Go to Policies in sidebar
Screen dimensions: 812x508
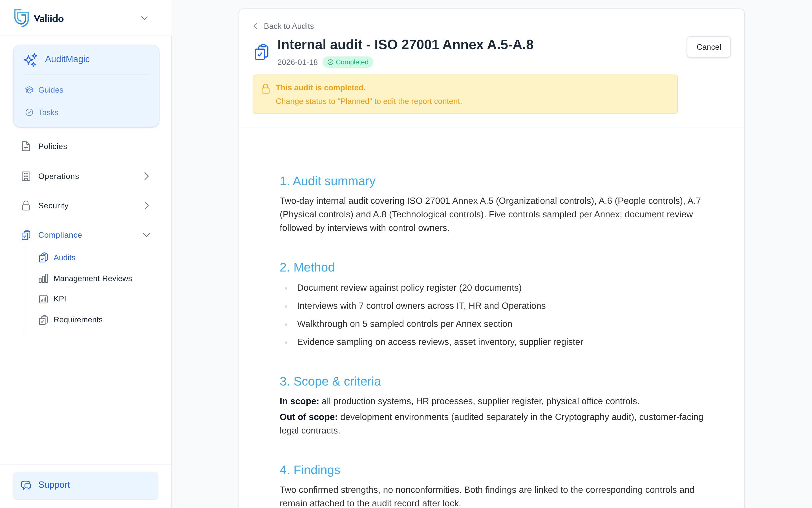point(53,146)
